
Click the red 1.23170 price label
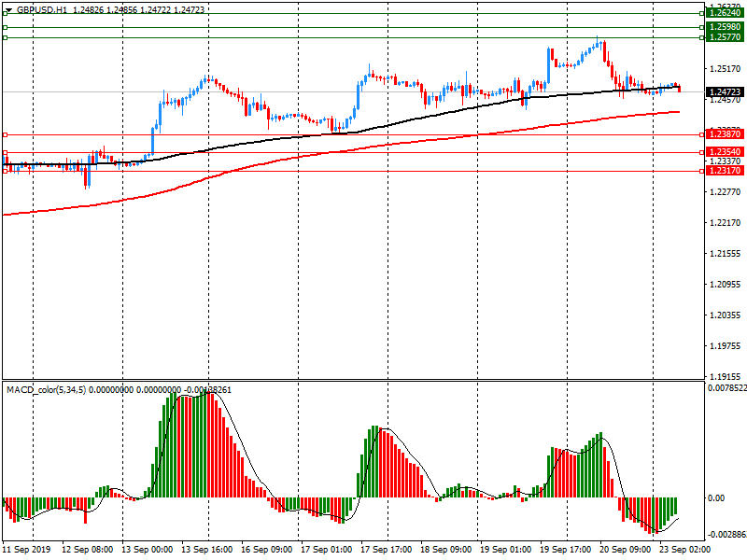point(725,171)
